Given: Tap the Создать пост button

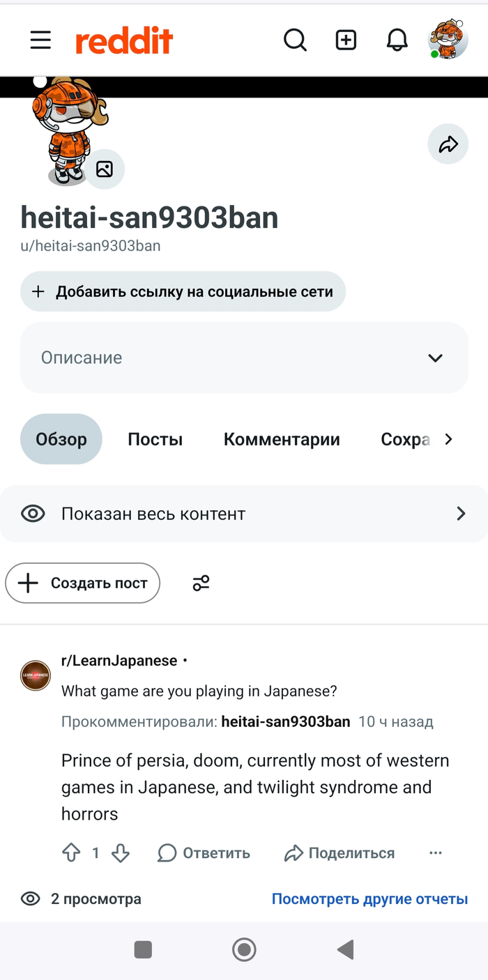Looking at the screenshot, I should [82, 583].
